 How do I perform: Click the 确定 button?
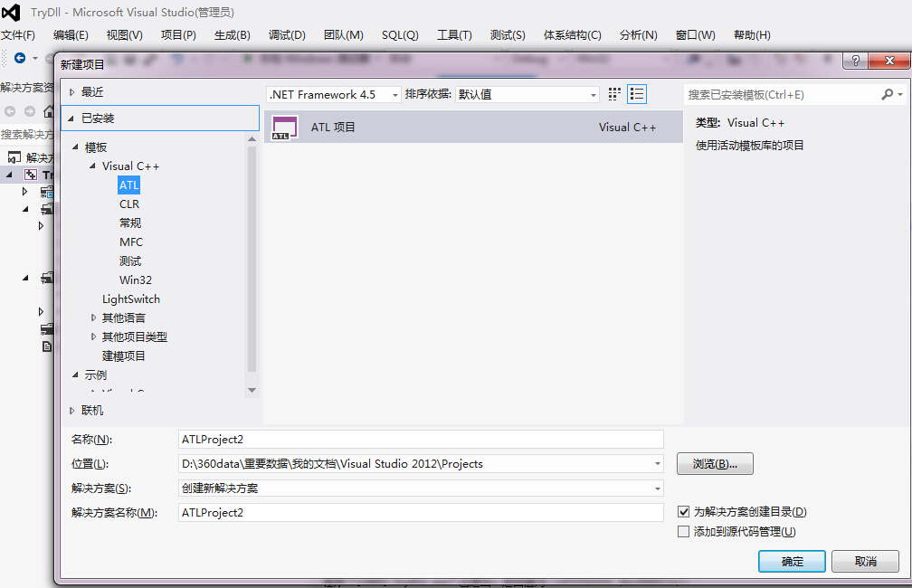pos(792,561)
